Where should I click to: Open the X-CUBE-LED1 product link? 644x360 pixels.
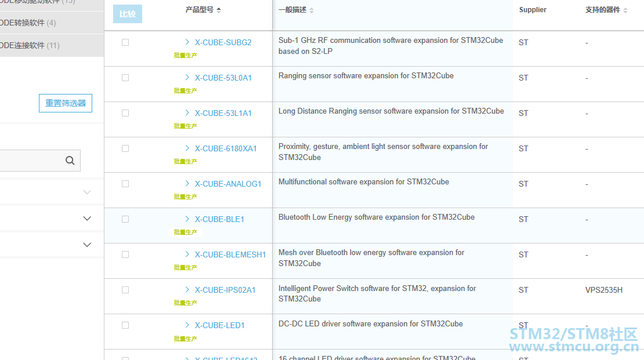pyautogui.click(x=220, y=325)
